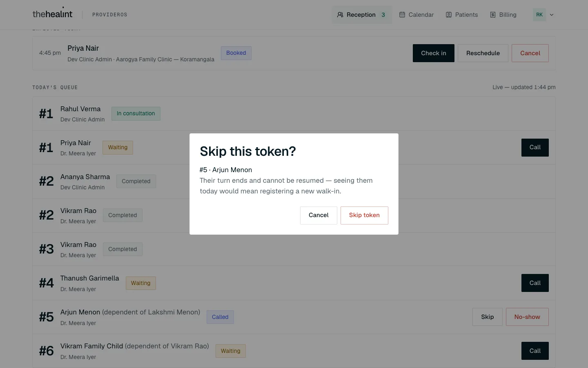Cancel Priya Nair's booked appointment
The image size is (588, 368).
(x=530, y=53)
